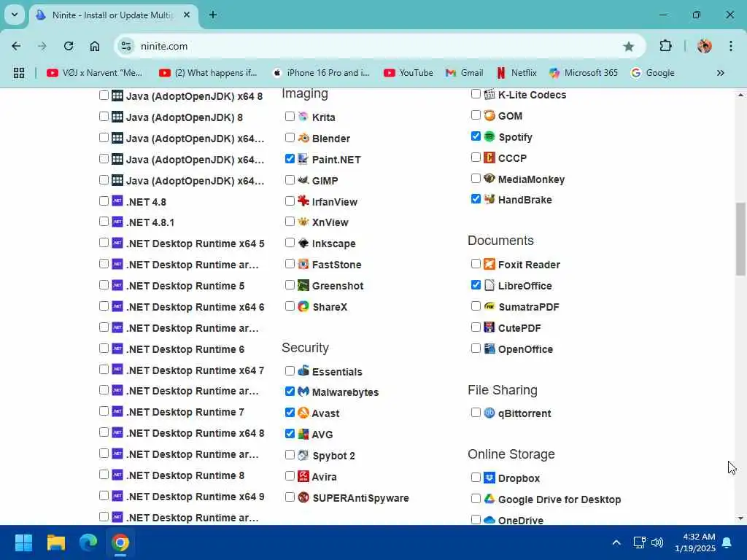Click the IrfanView red icon

click(303, 201)
